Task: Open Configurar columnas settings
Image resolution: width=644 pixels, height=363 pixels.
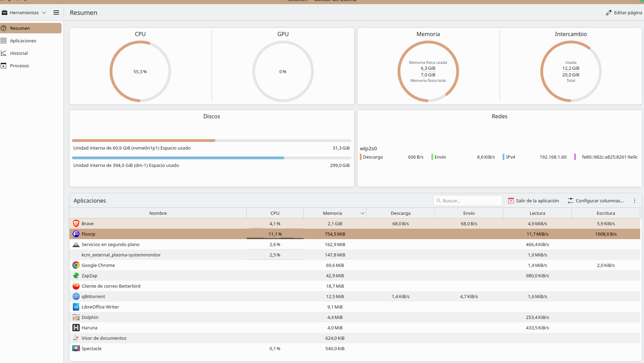Action: point(596,201)
